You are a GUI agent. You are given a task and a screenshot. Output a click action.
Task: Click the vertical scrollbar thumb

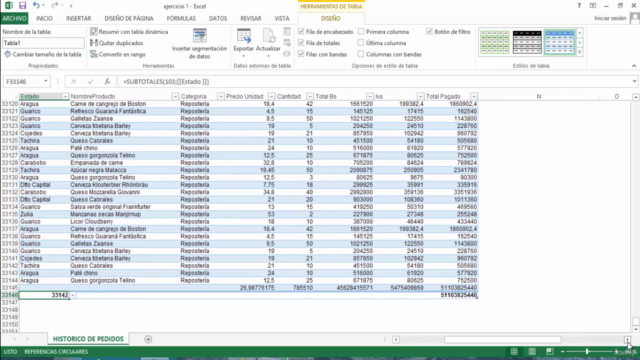pyautogui.click(x=636, y=321)
